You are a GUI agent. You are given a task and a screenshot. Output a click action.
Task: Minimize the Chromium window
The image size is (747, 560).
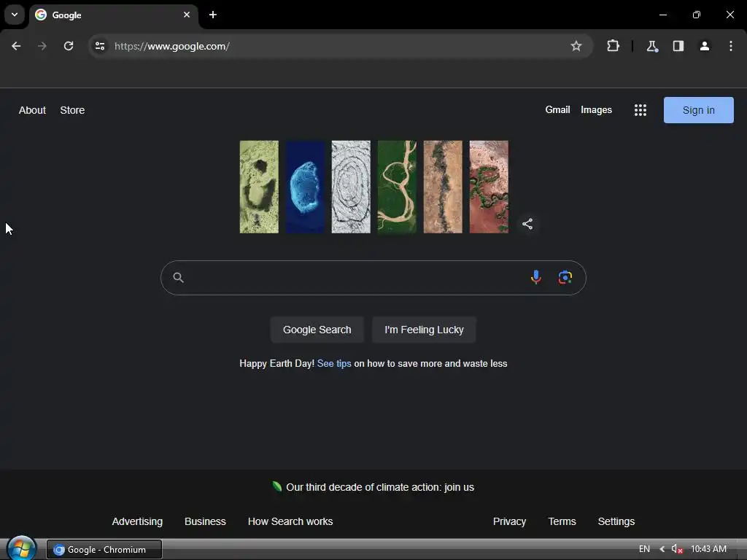(662, 15)
